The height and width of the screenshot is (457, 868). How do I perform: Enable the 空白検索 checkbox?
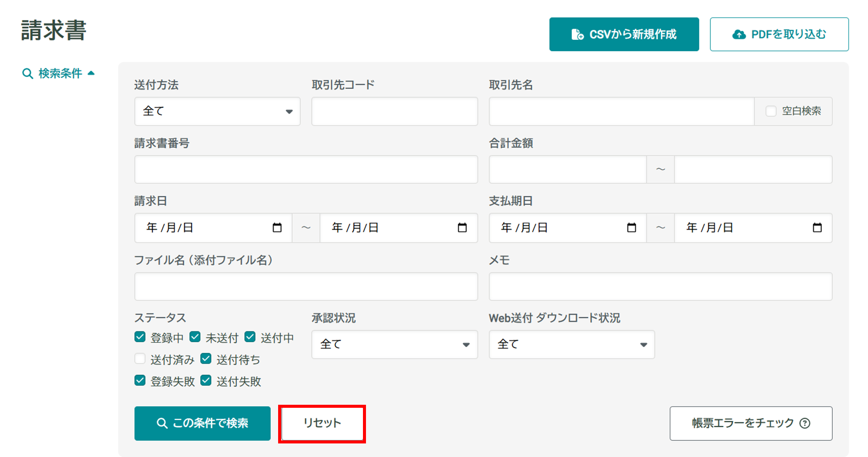click(x=771, y=111)
